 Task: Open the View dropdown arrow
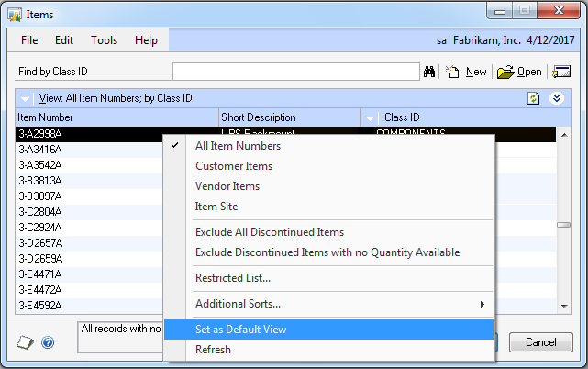pyautogui.click(x=25, y=99)
